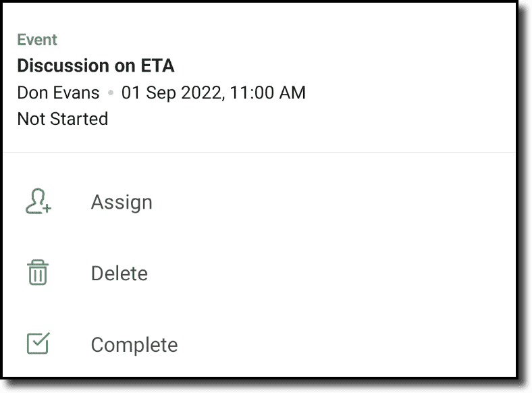Click the Assign row blank area
Screen dimensions: 532x393
pyautogui.click(x=338, y=202)
